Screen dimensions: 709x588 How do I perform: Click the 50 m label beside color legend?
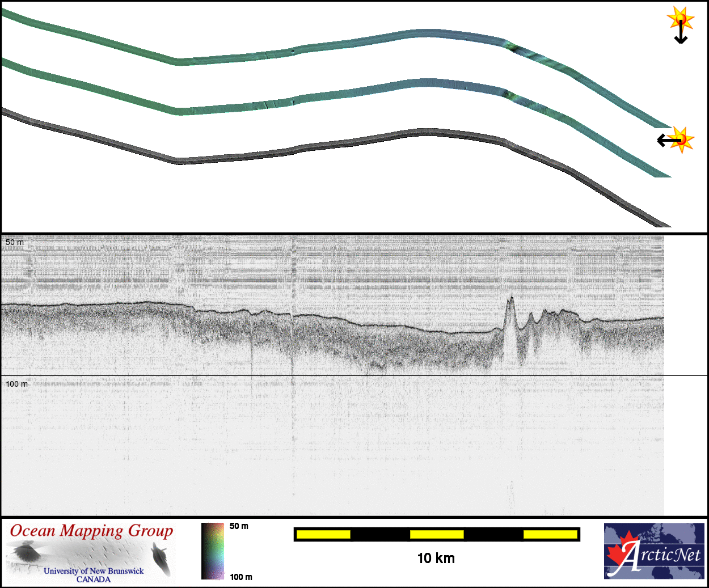click(x=239, y=526)
